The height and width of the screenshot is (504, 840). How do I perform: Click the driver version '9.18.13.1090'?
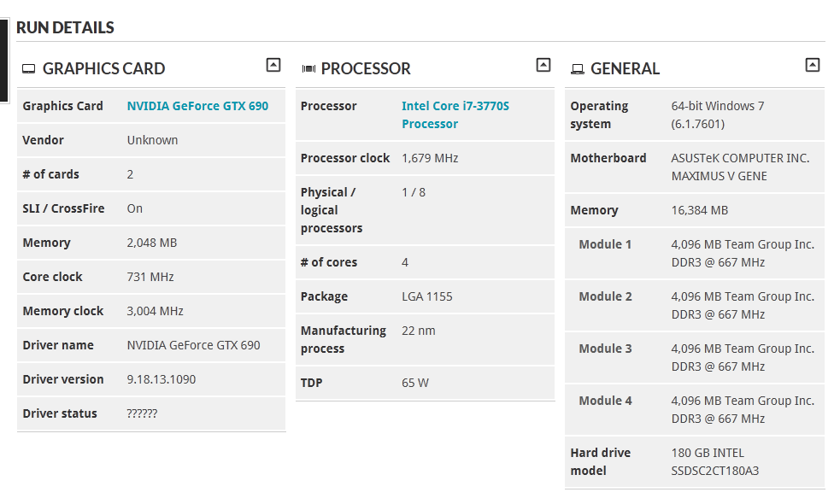pyautogui.click(x=162, y=380)
